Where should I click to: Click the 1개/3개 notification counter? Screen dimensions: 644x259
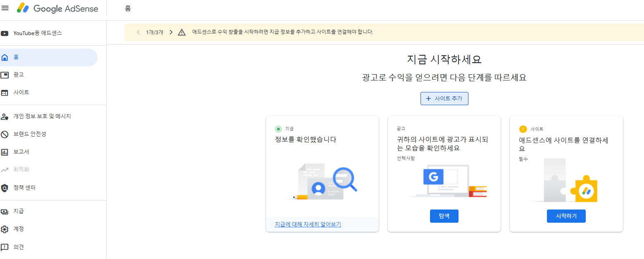click(x=154, y=32)
